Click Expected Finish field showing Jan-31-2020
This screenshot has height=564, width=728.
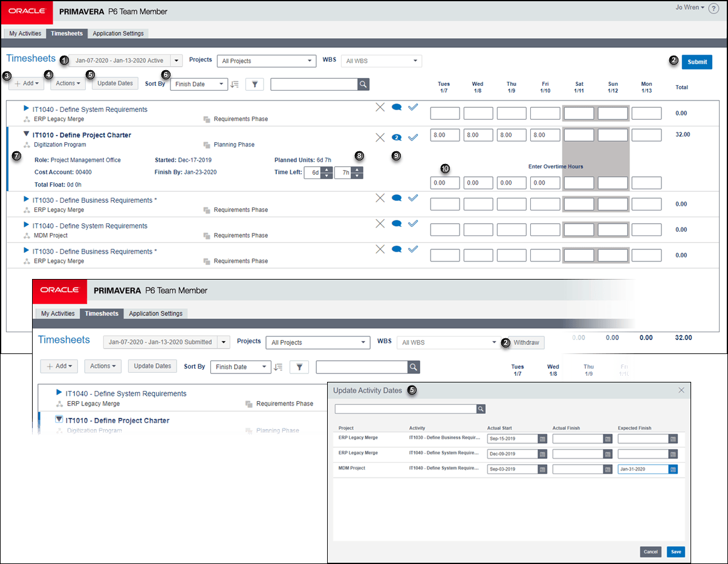coord(643,469)
